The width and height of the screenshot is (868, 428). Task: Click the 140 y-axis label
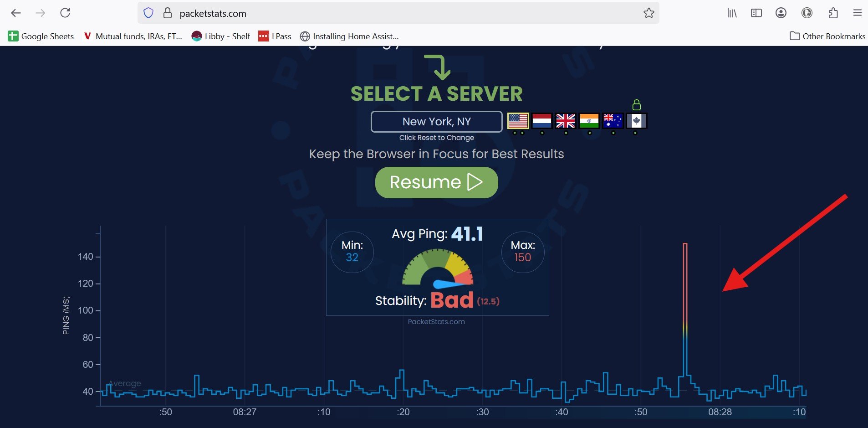[86, 257]
